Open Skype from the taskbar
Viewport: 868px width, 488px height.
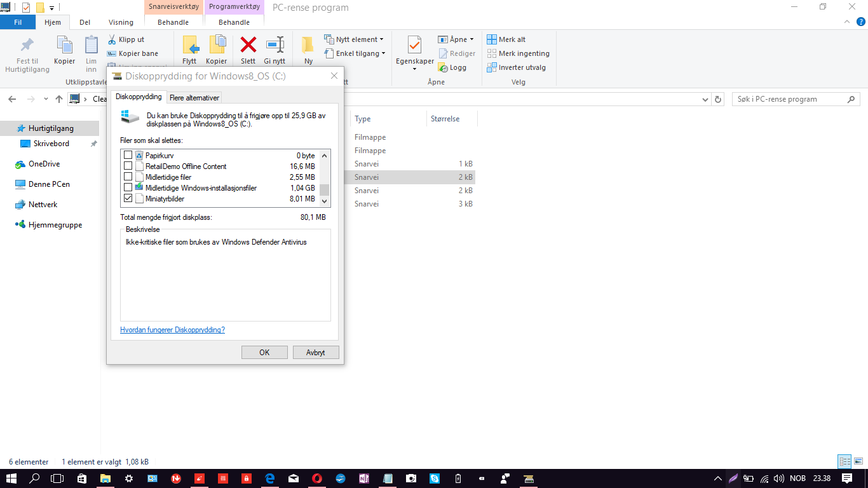[434, 478]
